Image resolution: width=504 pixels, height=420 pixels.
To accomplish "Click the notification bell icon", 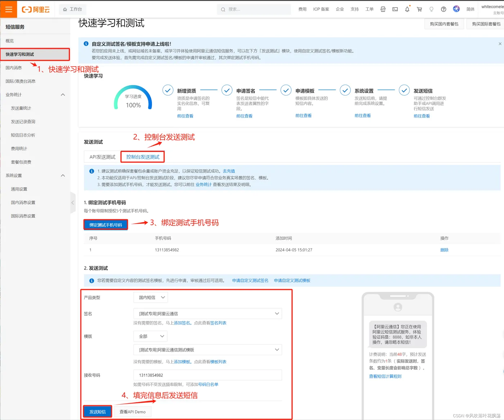I will pyautogui.click(x=407, y=9).
